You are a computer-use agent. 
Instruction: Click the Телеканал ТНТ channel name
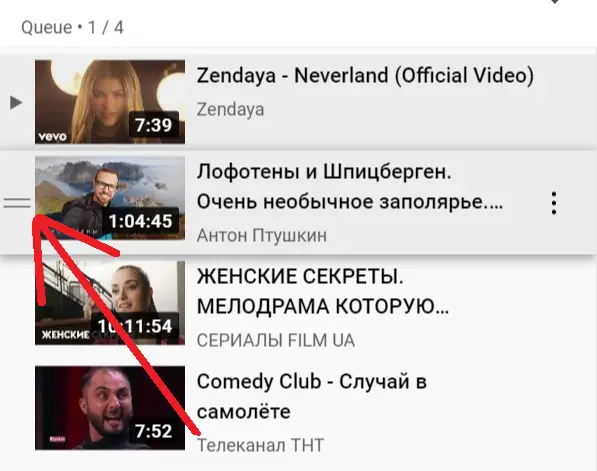(x=260, y=445)
